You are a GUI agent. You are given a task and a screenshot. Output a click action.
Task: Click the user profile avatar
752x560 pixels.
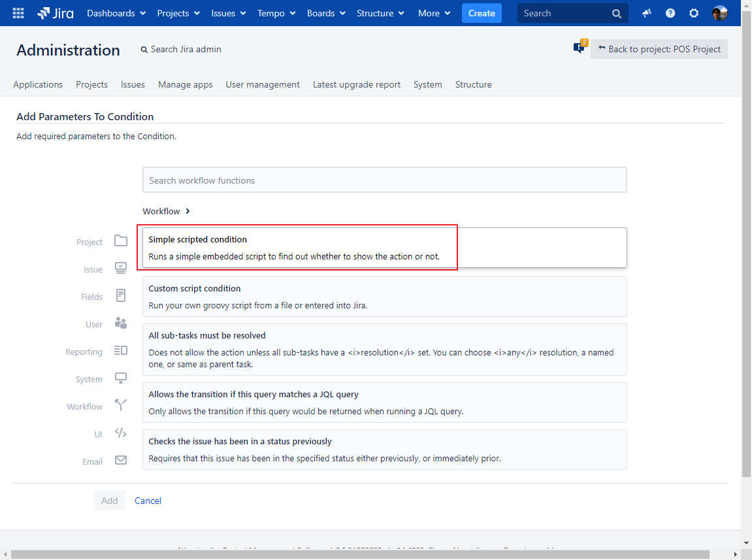coord(719,13)
